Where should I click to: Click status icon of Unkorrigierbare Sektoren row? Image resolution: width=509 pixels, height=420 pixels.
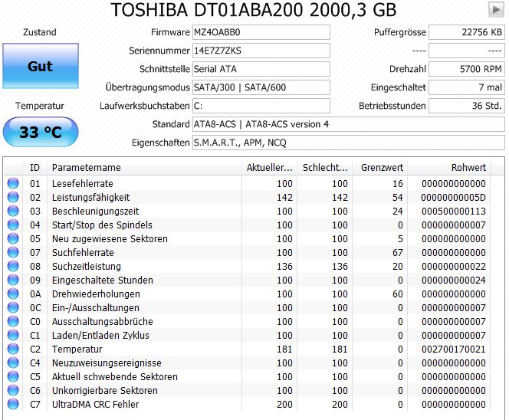13,390
